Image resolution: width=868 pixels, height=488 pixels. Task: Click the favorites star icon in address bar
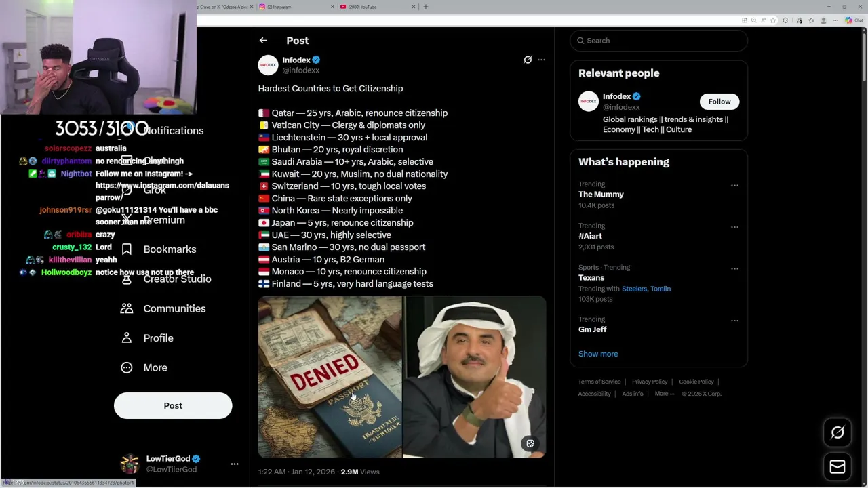click(773, 20)
